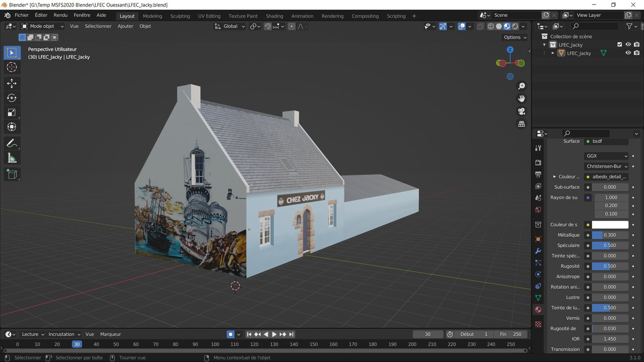Image resolution: width=644 pixels, height=362 pixels.
Task: Open the Mode objet dropdown
Action: click(43, 26)
